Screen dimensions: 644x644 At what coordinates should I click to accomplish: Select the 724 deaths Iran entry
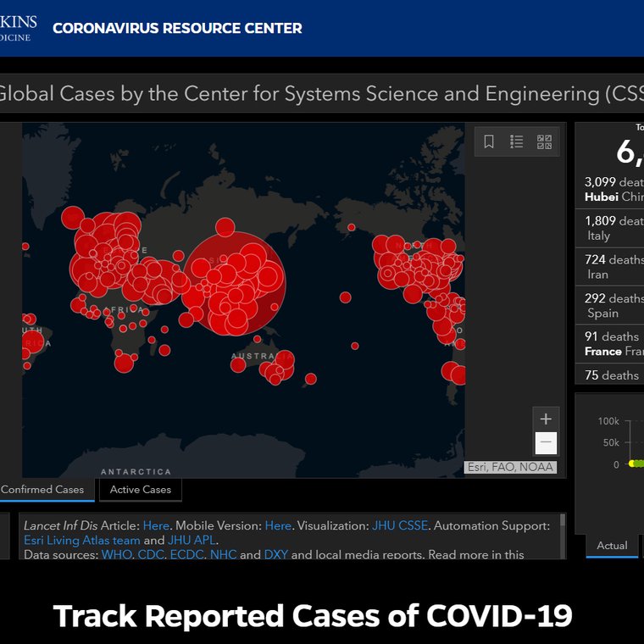point(609,267)
